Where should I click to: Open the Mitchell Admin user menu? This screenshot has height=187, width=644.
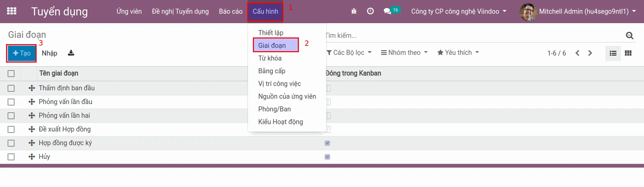tap(587, 11)
